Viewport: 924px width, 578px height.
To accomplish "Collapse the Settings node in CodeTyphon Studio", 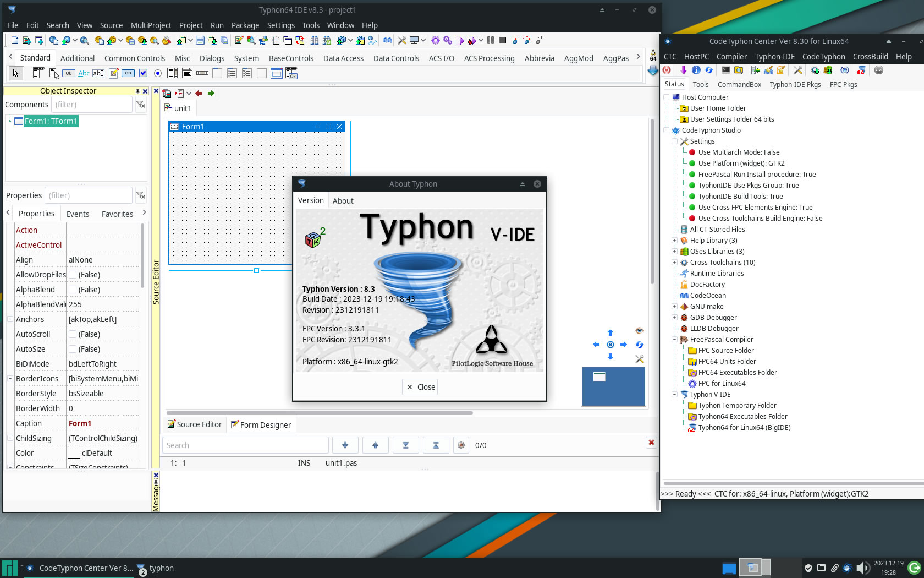I will [674, 141].
